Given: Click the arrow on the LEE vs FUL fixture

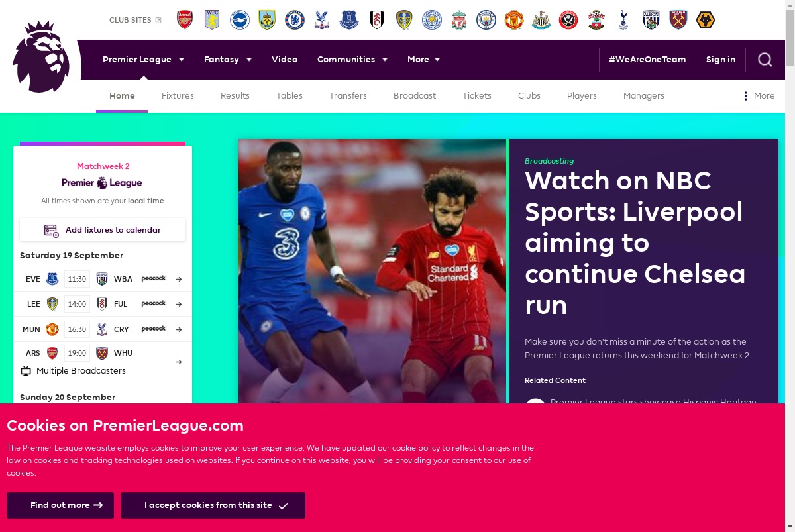Looking at the screenshot, I should pos(178,304).
